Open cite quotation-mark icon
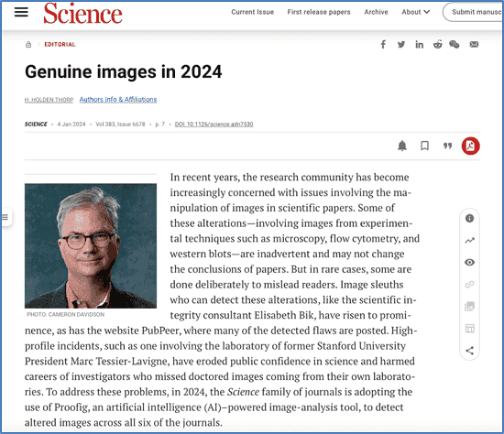Viewport: 504px width, 434px height. click(447, 146)
